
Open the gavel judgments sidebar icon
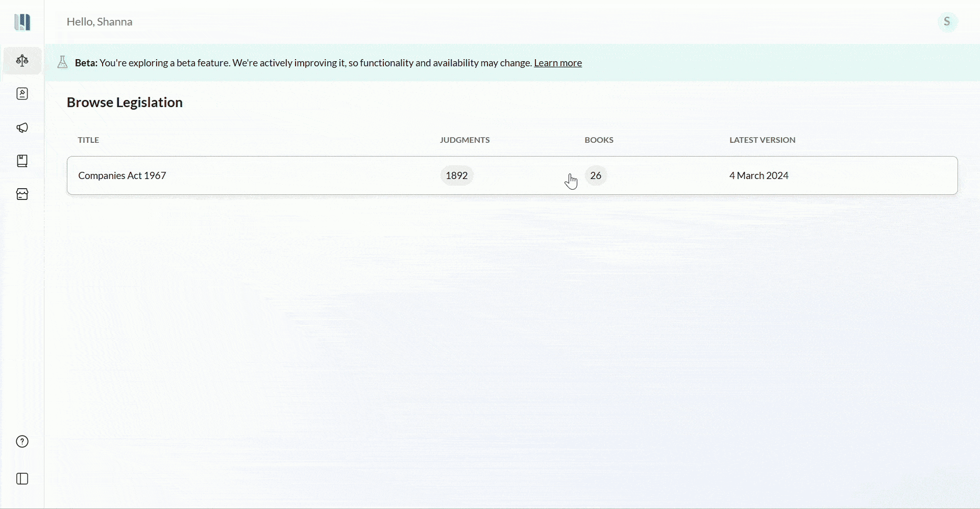22,94
